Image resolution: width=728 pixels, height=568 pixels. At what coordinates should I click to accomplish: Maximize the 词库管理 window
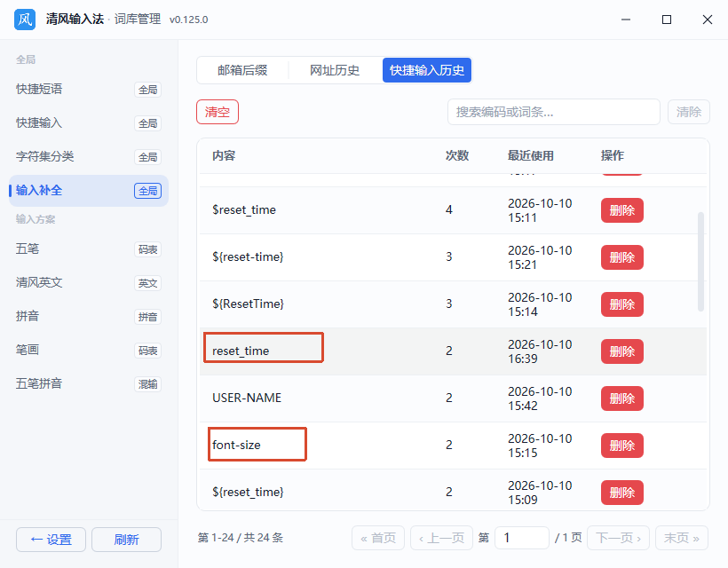667,20
